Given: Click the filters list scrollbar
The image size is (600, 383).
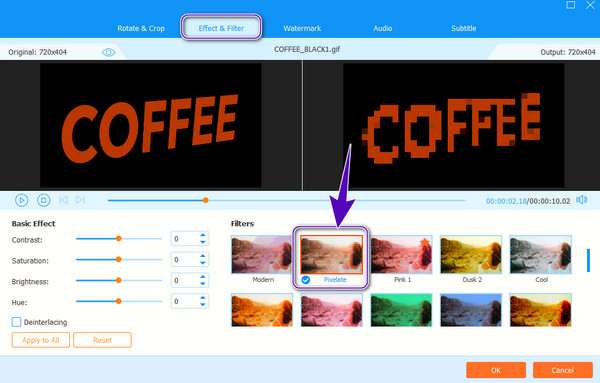Looking at the screenshot, I should click(x=589, y=260).
